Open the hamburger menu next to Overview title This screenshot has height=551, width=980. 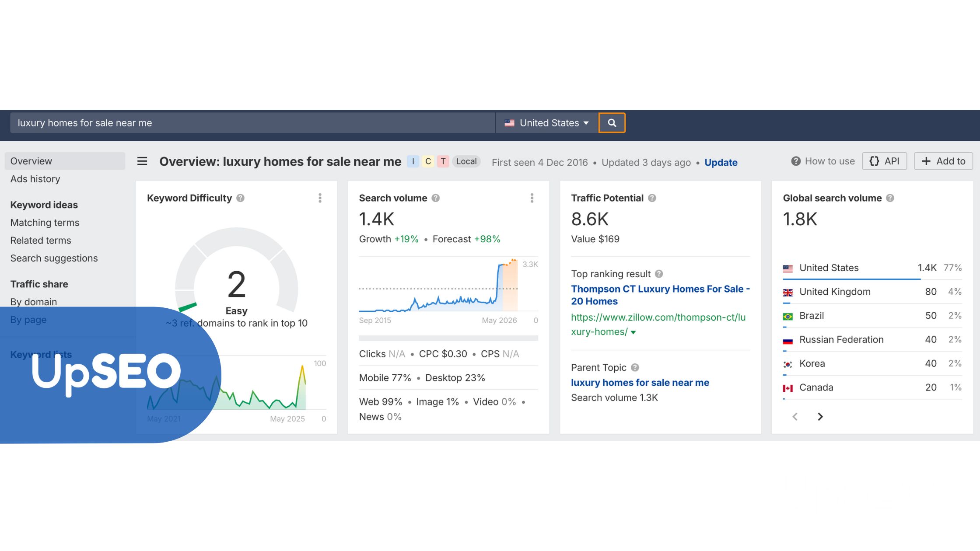(x=142, y=161)
